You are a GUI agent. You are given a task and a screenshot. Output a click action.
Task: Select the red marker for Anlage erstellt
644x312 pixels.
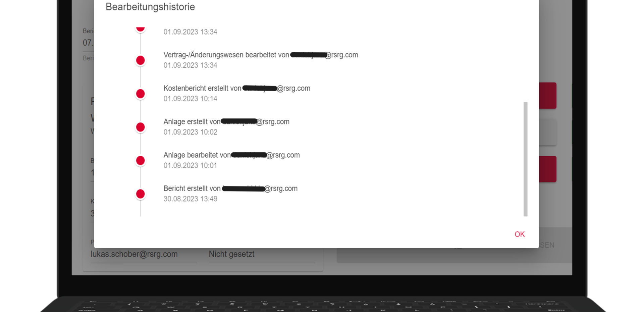[x=140, y=127]
